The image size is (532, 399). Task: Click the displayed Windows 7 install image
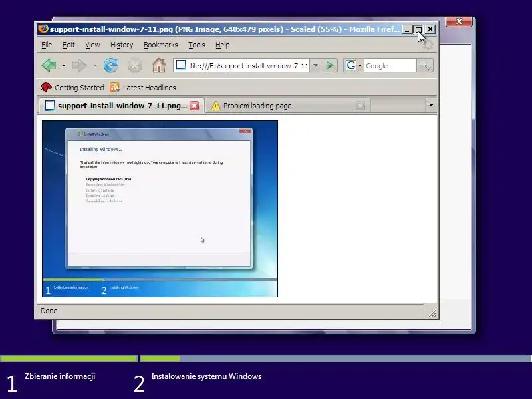point(160,209)
